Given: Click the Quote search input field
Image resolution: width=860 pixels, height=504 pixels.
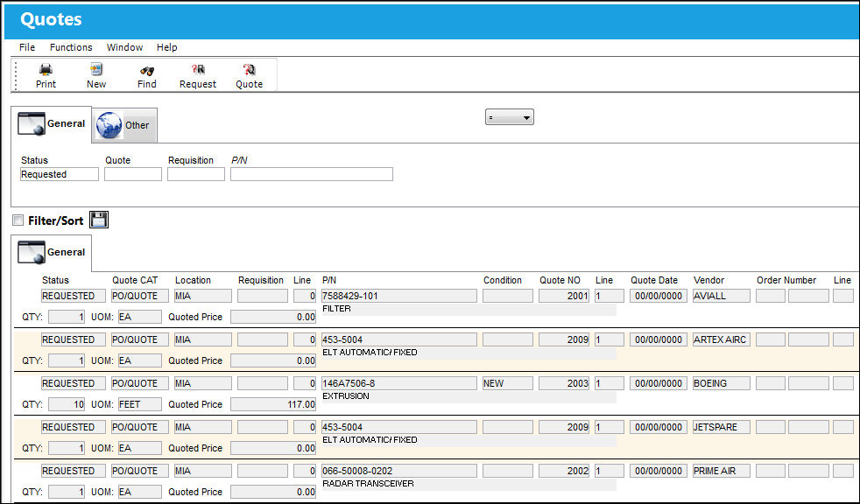Looking at the screenshot, I should [133, 174].
